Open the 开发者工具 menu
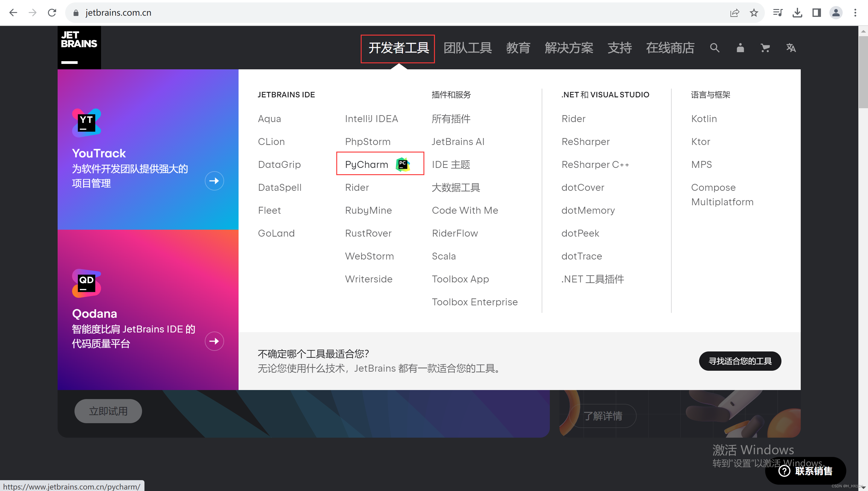Viewport: 868px width, 491px height. pyautogui.click(x=398, y=48)
